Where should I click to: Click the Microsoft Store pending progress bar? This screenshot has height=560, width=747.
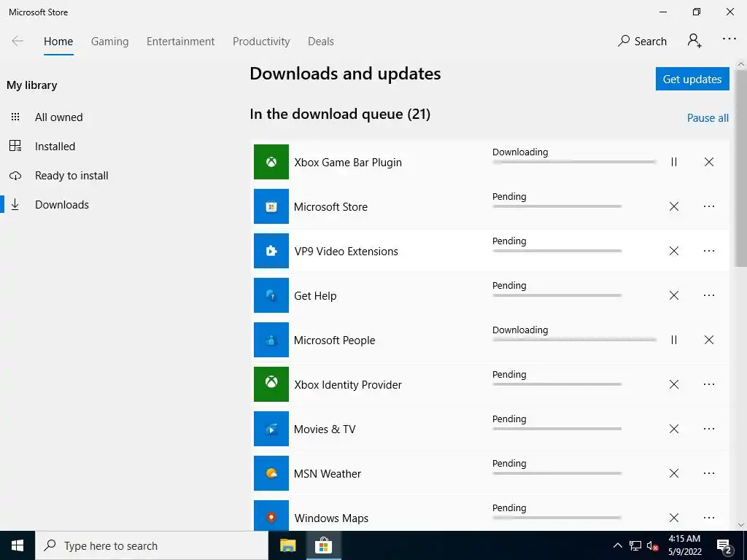pyautogui.click(x=557, y=206)
